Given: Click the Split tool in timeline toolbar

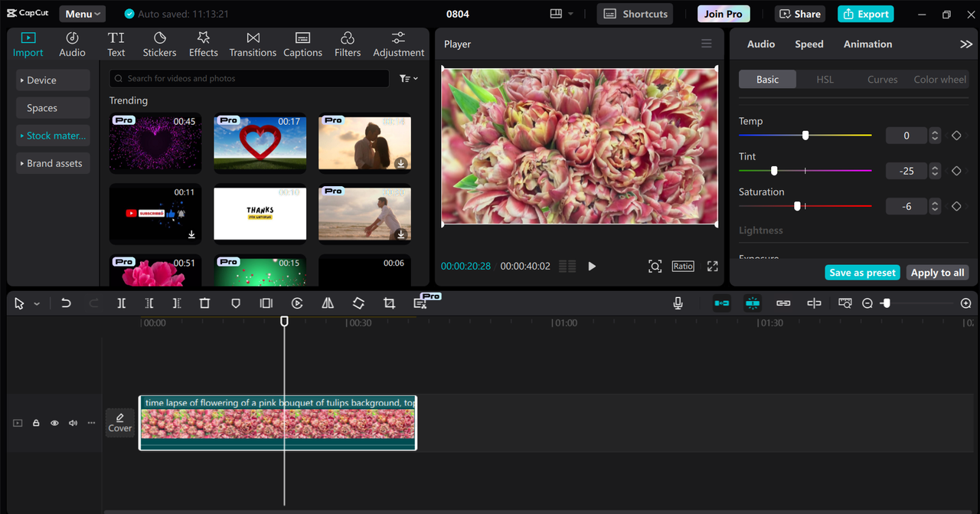Looking at the screenshot, I should pos(121,303).
